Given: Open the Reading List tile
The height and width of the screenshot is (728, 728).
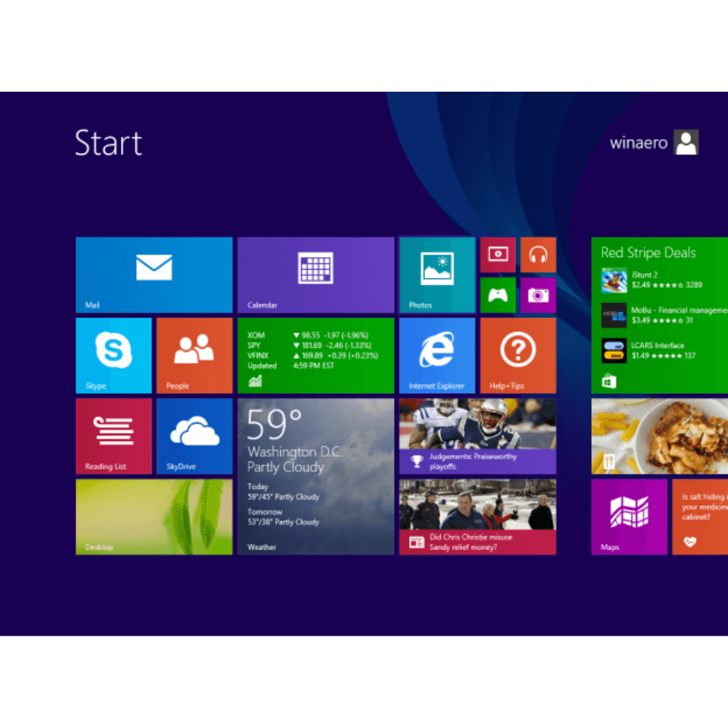Looking at the screenshot, I should point(114,436).
